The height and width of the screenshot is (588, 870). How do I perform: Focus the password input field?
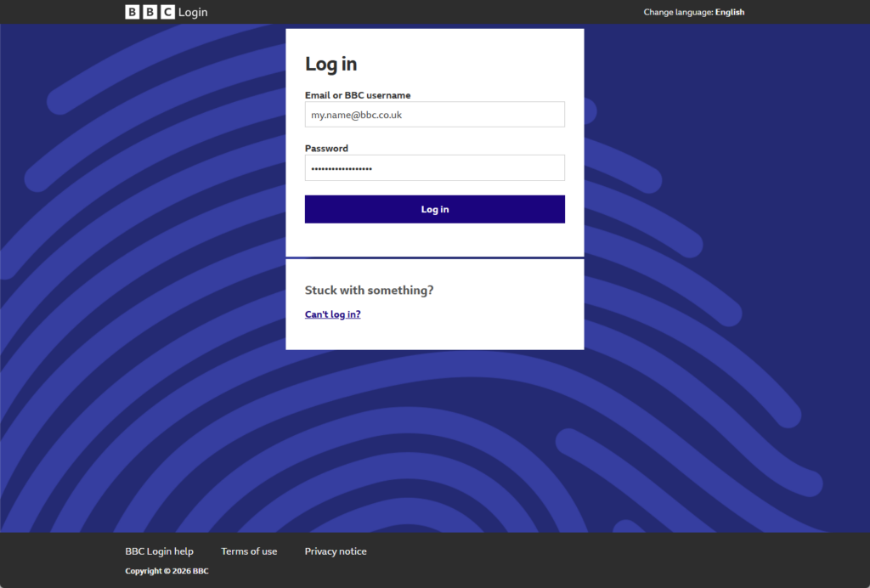tap(434, 168)
